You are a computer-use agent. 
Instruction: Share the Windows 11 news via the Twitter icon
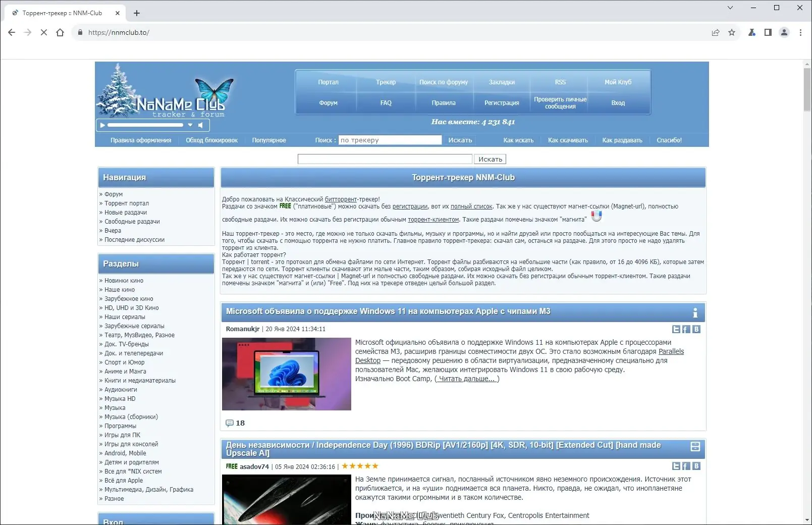tap(676, 329)
